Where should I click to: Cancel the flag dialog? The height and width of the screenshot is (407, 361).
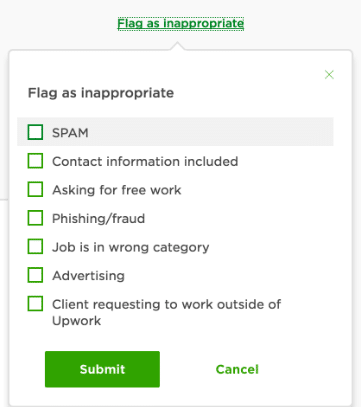point(237,369)
